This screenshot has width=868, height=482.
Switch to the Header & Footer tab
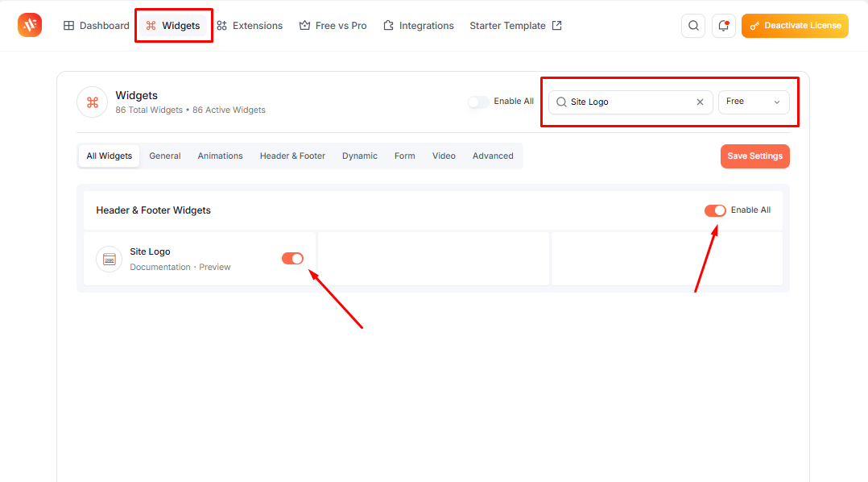click(292, 156)
